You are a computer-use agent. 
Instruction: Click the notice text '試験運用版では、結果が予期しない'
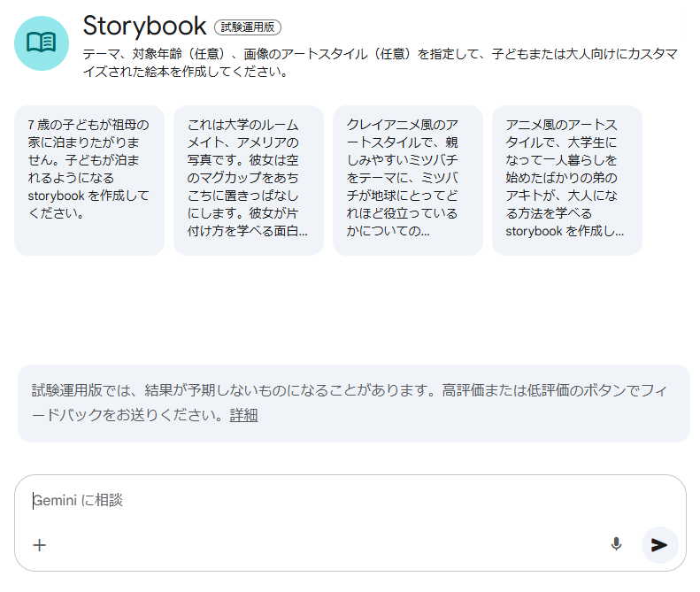click(349, 403)
